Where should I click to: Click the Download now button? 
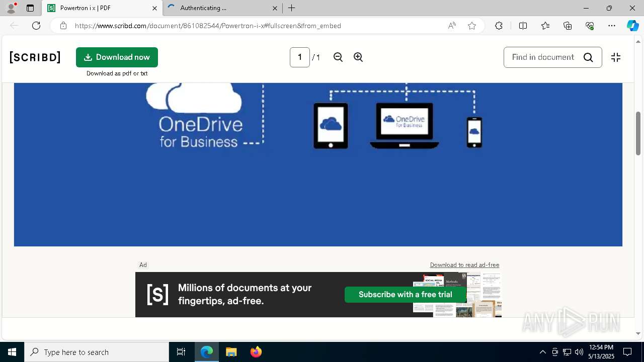pos(117,57)
